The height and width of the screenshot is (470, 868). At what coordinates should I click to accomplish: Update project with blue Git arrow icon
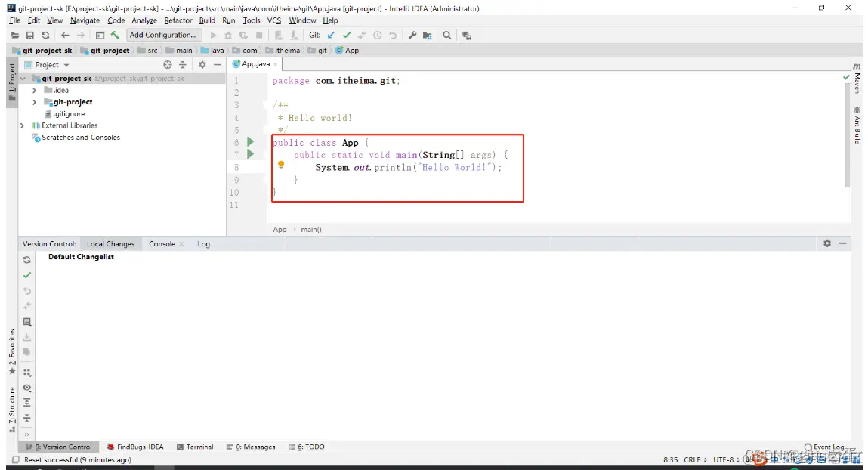point(331,35)
